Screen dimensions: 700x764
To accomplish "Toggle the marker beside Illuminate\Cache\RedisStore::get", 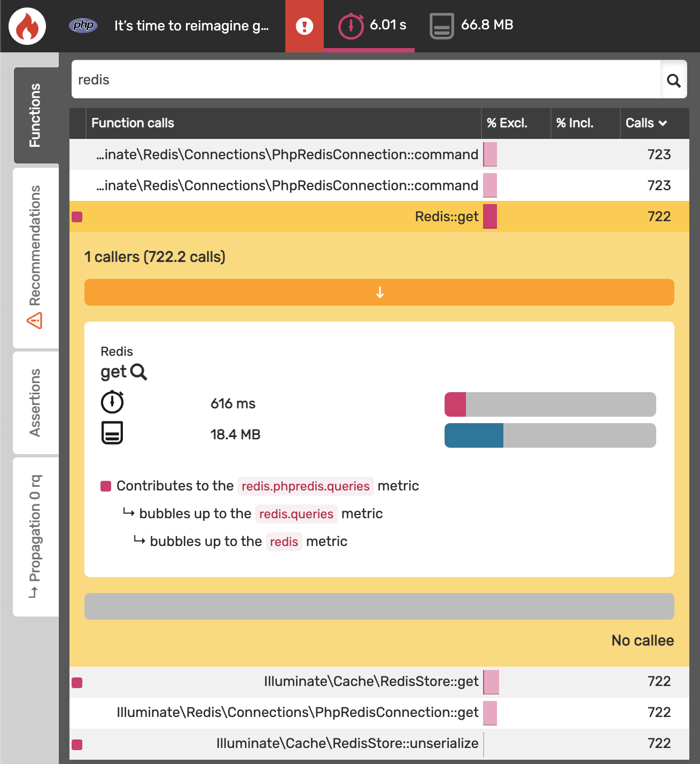I will click(77, 682).
